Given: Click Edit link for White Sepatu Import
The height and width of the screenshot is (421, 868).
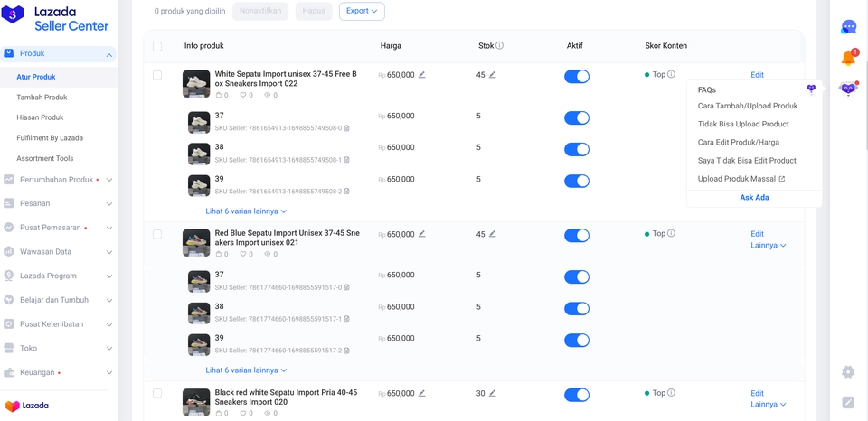Looking at the screenshot, I should pyautogui.click(x=758, y=75).
